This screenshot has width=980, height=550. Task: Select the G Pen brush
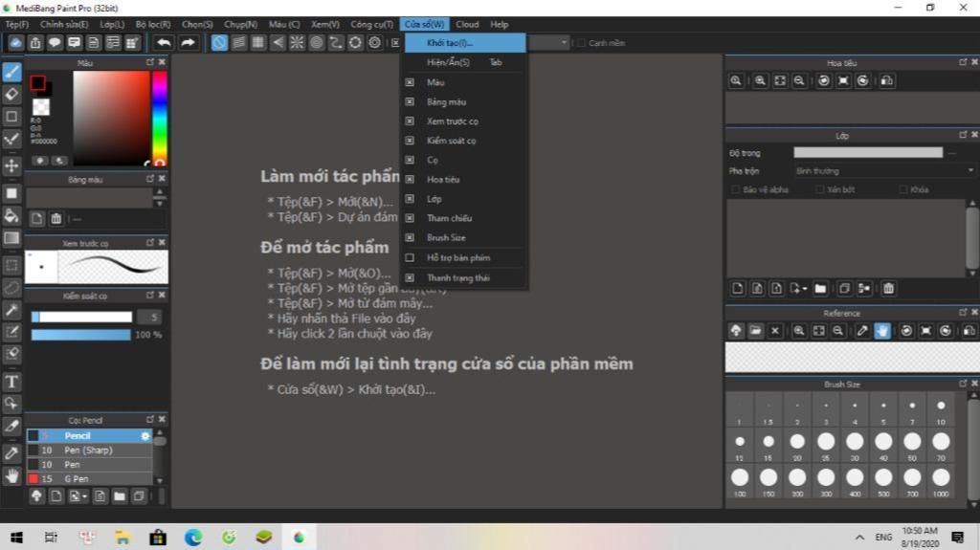(x=77, y=478)
